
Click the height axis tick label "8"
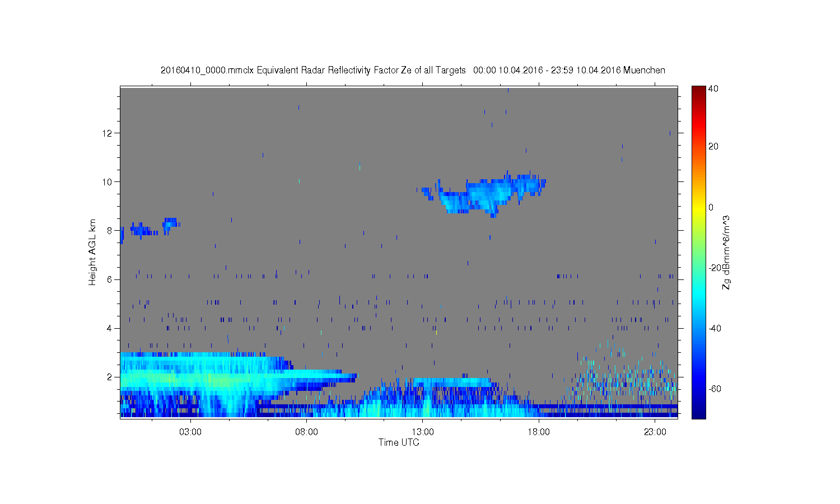(110, 231)
